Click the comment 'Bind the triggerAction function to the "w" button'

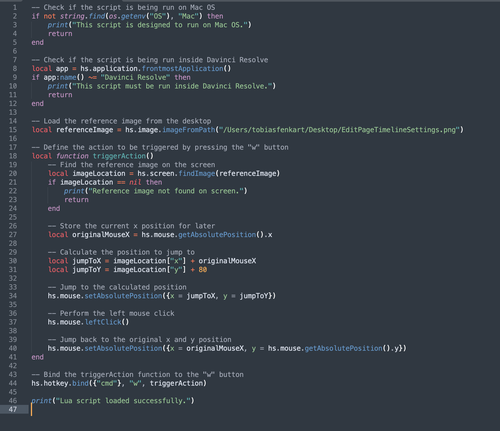[137, 375]
